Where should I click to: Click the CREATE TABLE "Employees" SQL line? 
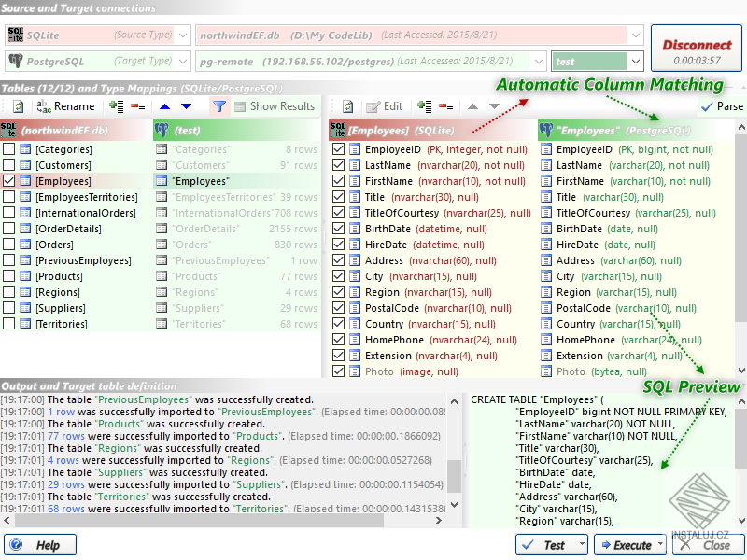[x=537, y=399]
